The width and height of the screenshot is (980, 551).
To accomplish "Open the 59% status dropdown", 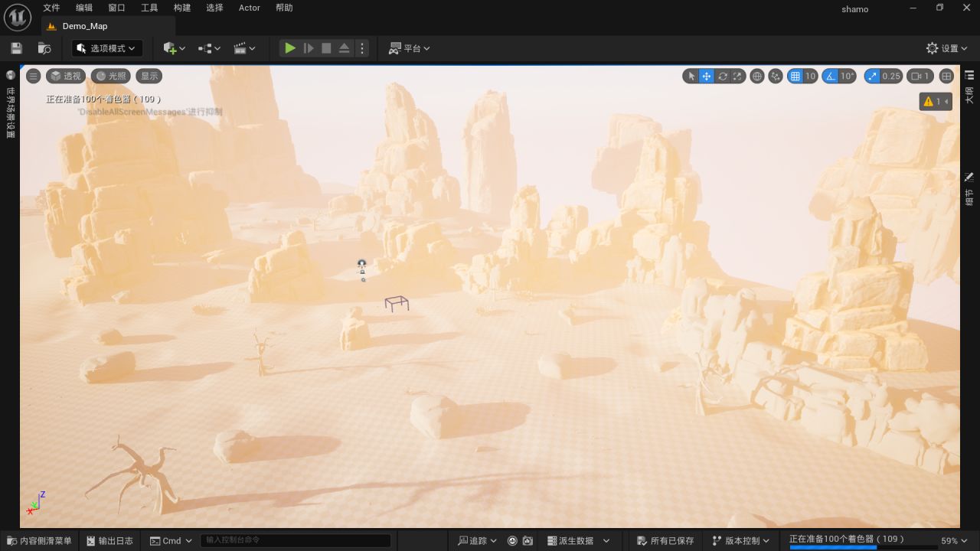I will pyautogui.click(x=955, y=540).
